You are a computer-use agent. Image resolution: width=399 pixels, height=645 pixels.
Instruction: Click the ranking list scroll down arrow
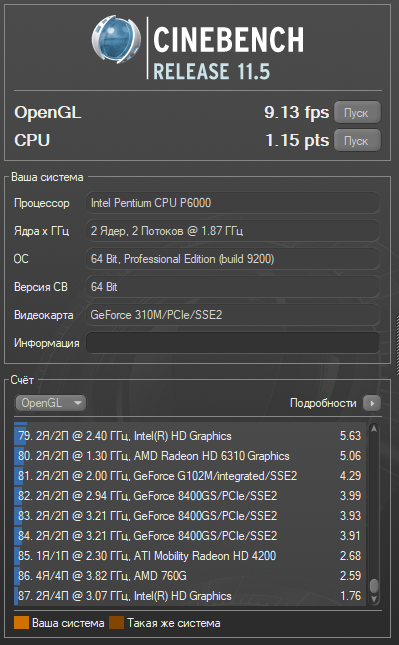[373, 599]
